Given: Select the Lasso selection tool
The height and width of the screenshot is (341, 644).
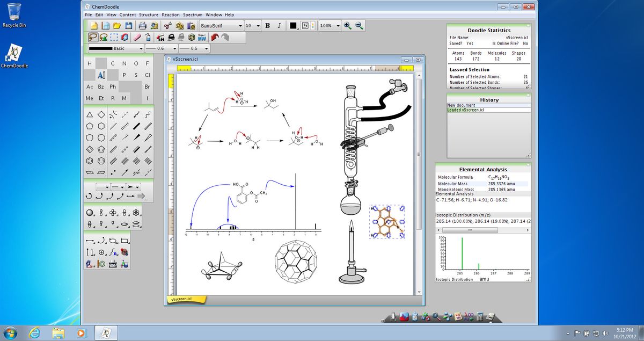Looking at the screenshot, I should click(93, 37).
